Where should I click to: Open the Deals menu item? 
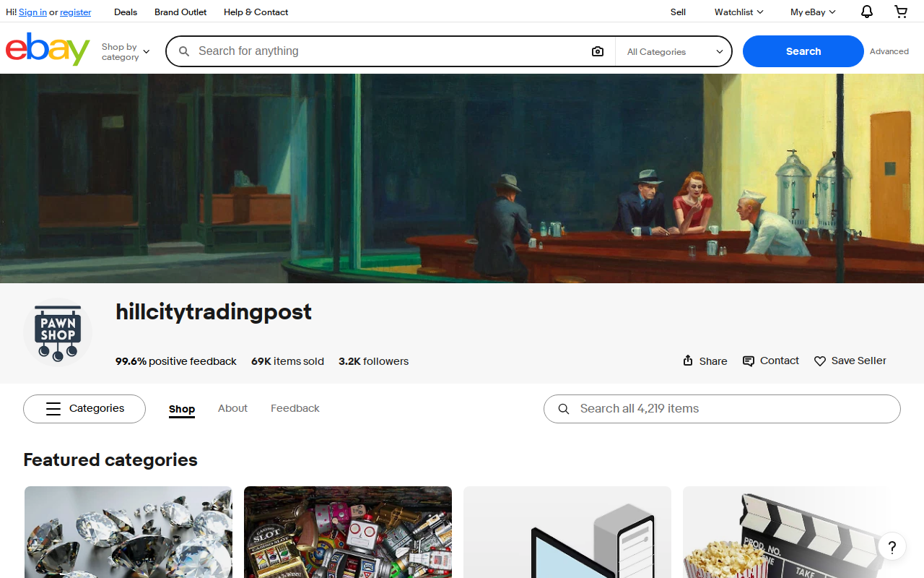tap(126, 12)
